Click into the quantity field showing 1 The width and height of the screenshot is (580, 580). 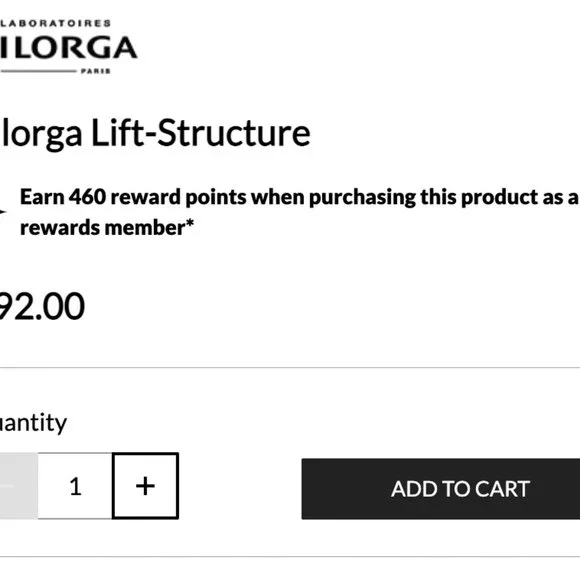point(75,486)
